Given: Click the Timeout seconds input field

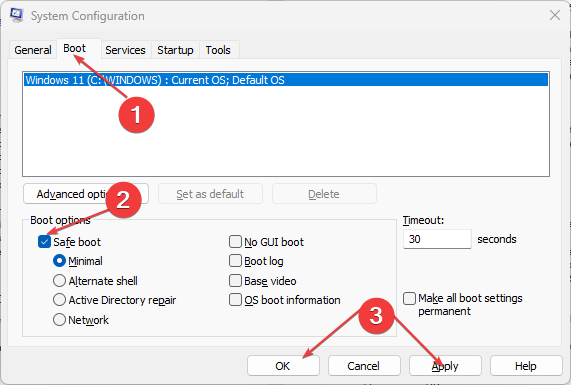Looking at the screenshot, I should point(437,239).
